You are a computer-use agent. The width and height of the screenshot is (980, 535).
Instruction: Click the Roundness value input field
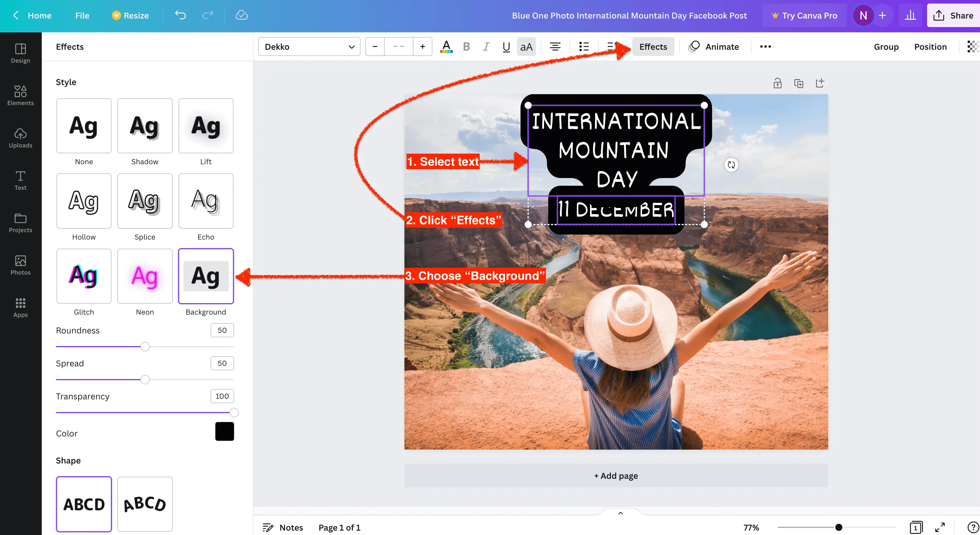(x=222, y=330)
